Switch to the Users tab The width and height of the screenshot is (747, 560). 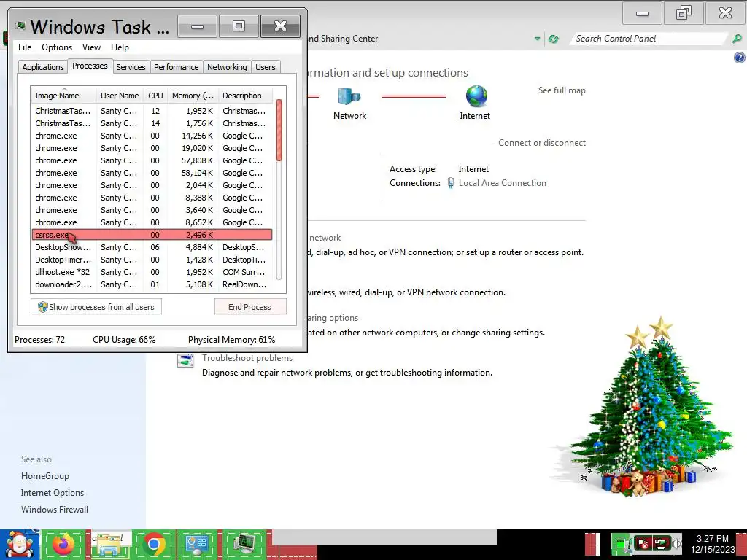pyautogui.click(x=265, y=67)
